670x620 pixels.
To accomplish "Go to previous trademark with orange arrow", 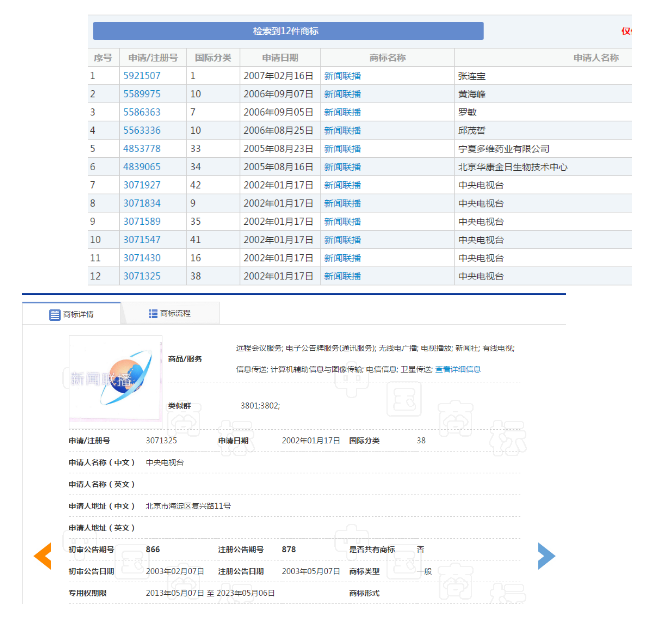I will [x=43, y=556].
